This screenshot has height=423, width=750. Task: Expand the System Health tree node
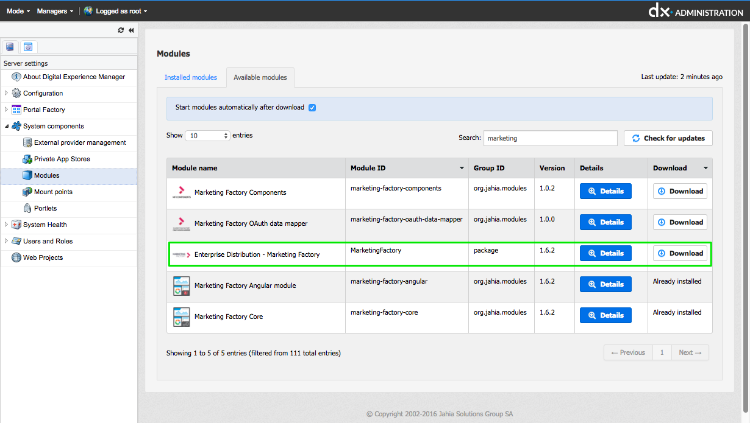pos(6,224)
